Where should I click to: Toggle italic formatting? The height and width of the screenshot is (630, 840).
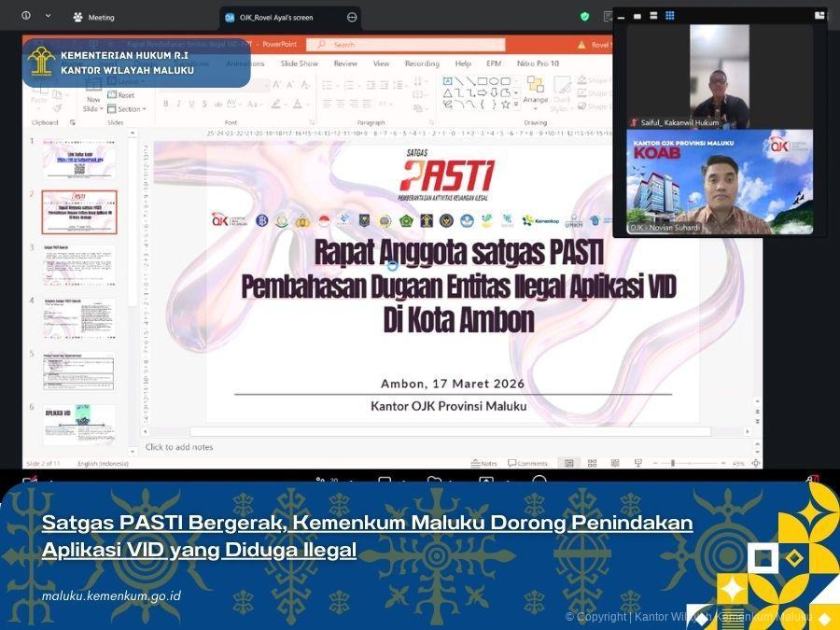point(178,105)
